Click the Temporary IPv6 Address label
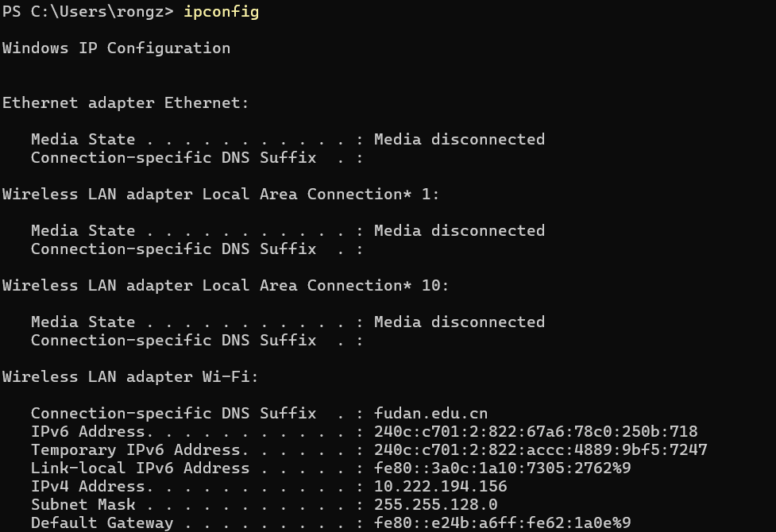This screenshot has width=776, height=532. (125, 450)
